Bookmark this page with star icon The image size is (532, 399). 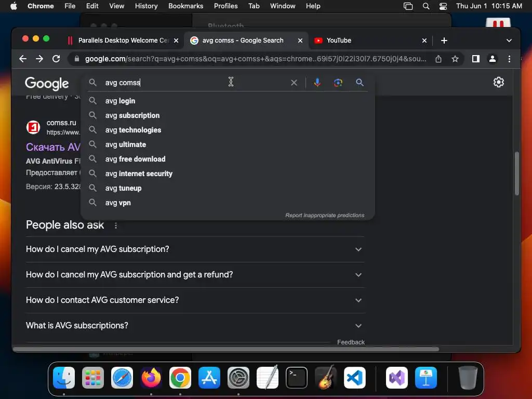455,59
